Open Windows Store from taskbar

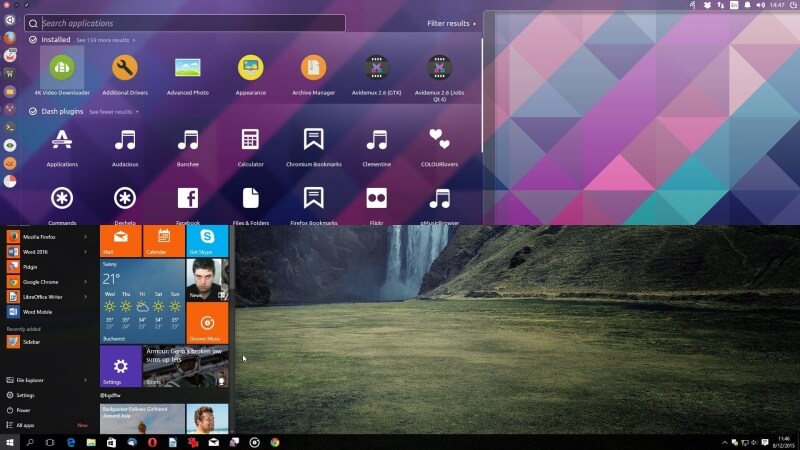point(111,442)
